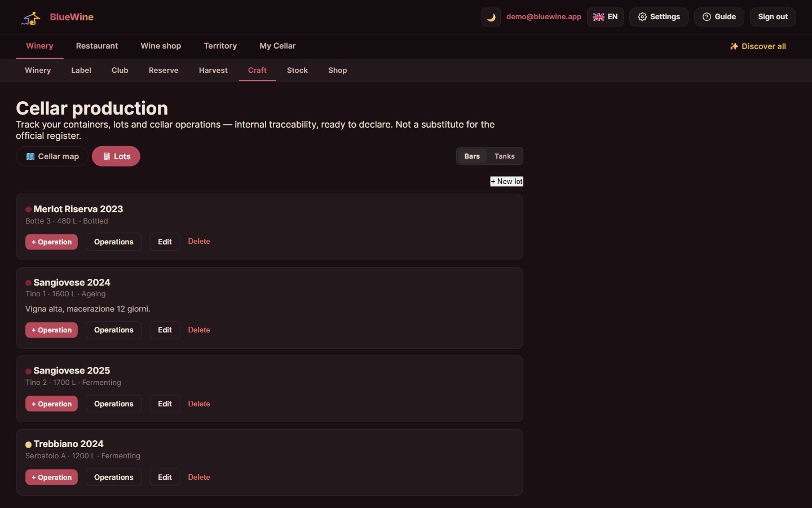Image resolution: width=812 pixels, height=508 pixels.
Task: Add an operation to Sangiovese 2024
Action: pyautogui.click(x=51, y=330)
